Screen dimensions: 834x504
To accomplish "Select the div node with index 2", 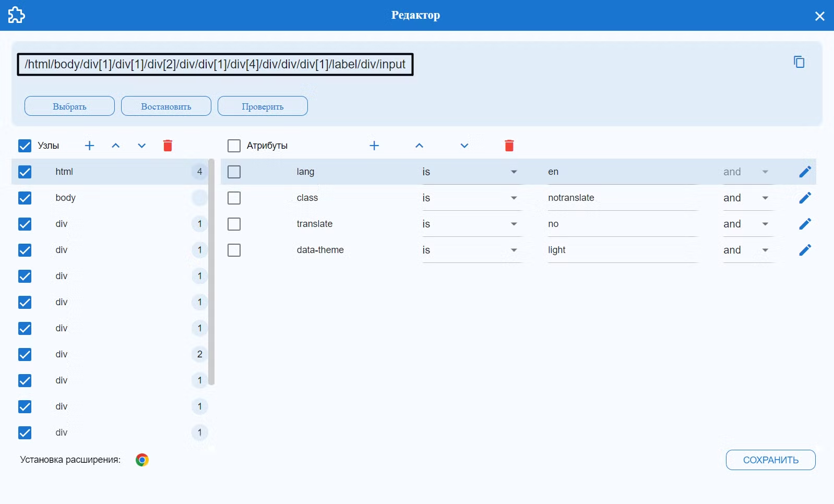I will pyautogui.click(x=110, y=354).
